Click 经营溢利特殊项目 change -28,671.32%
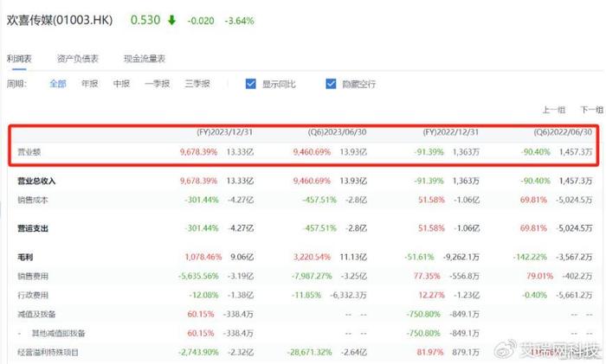The width and height of the screenshot is (606, 364). click(x=310, y=353)
